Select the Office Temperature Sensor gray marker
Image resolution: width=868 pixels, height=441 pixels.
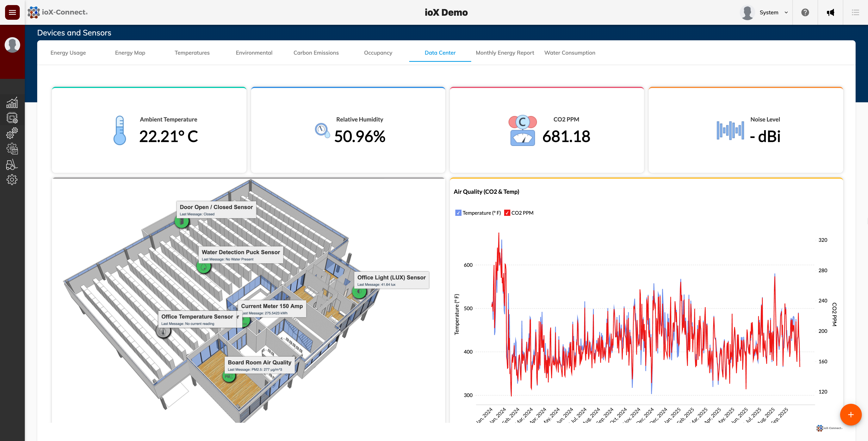pos(163,332)
